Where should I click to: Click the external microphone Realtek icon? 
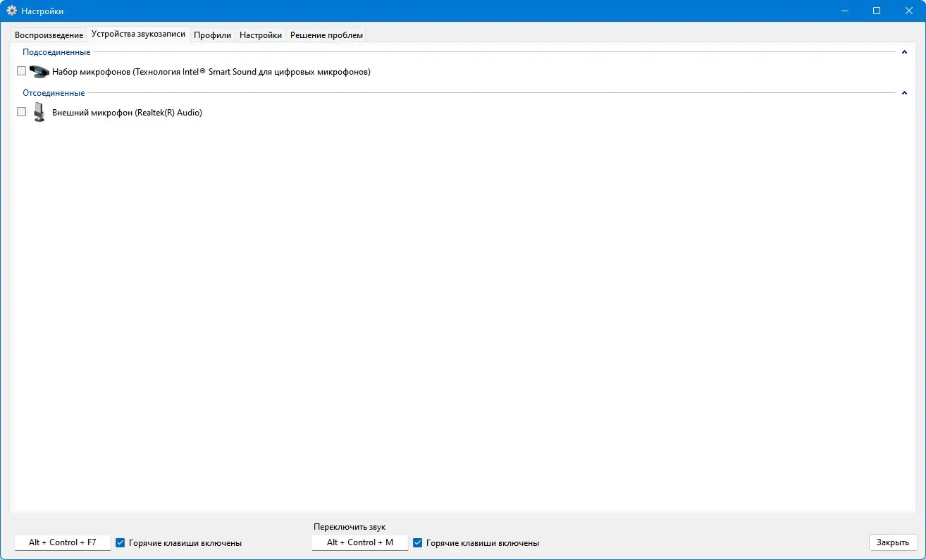click(39, 112)
